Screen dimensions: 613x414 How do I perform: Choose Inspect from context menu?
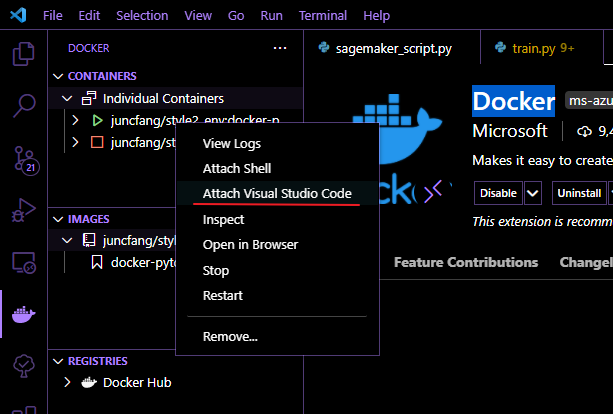[x=278, y=220]
